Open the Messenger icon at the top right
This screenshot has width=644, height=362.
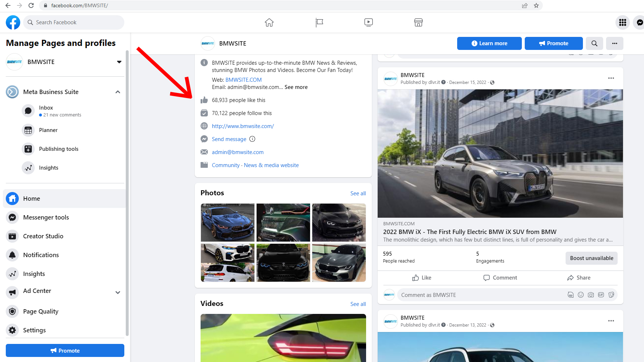pos(639,22)
